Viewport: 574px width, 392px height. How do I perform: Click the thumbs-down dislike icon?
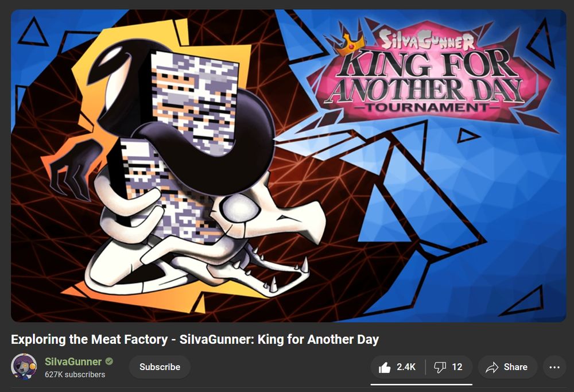(x=440, y=367)
